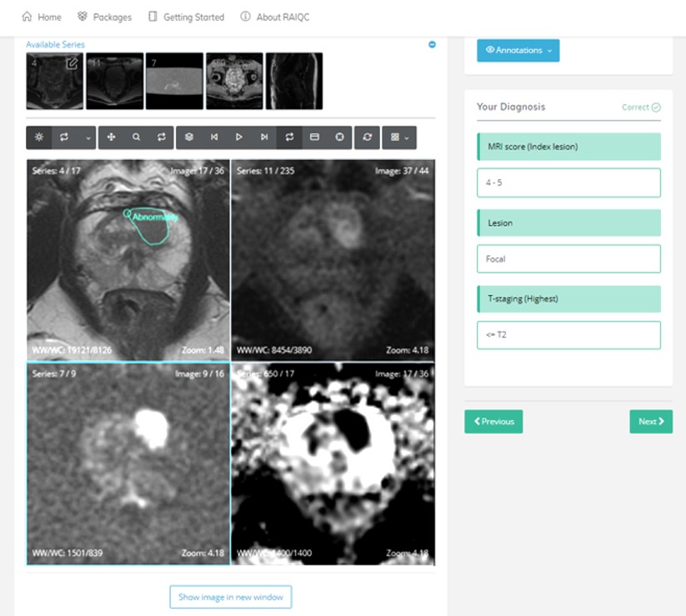Open the series 11 thumbnail
This screenshot has width=686, height=616.
[x=115, y=81]
